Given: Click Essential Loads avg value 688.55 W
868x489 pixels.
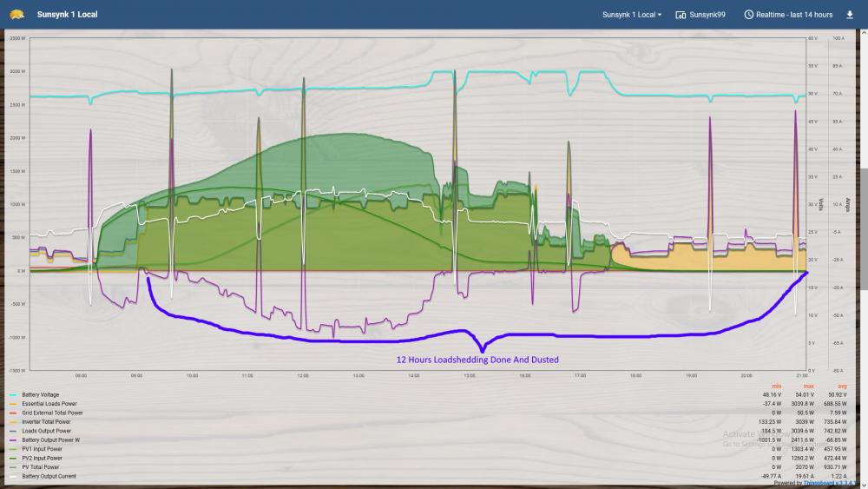Looking at the screenshot, I should [835, 404].
